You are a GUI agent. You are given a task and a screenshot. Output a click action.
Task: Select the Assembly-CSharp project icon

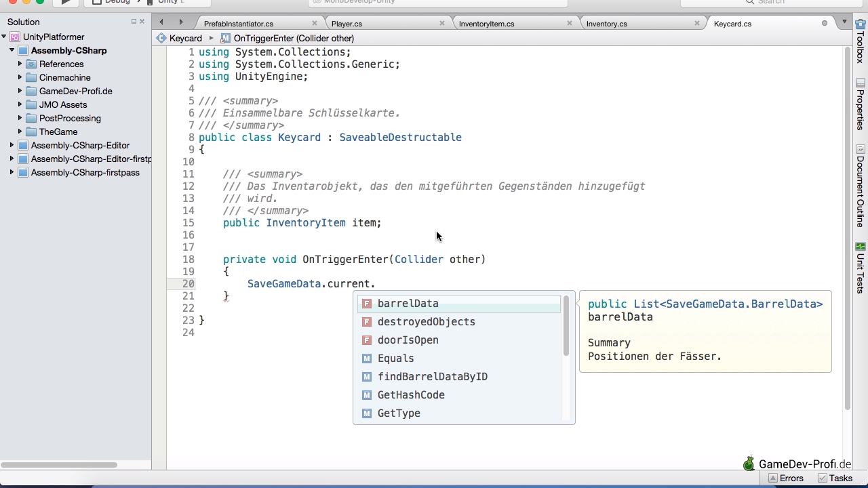pyautogui.click(x=23, y=50)
